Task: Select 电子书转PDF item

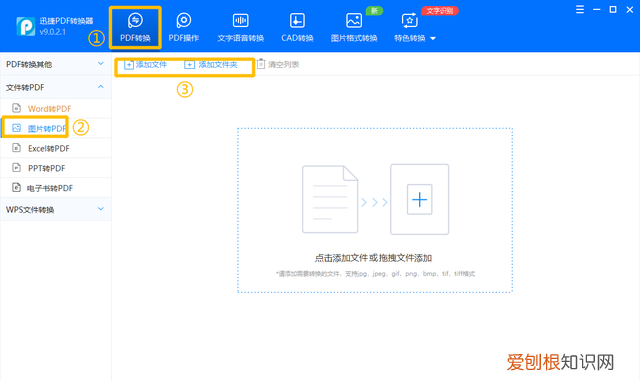Action: (x=56, y=188)
